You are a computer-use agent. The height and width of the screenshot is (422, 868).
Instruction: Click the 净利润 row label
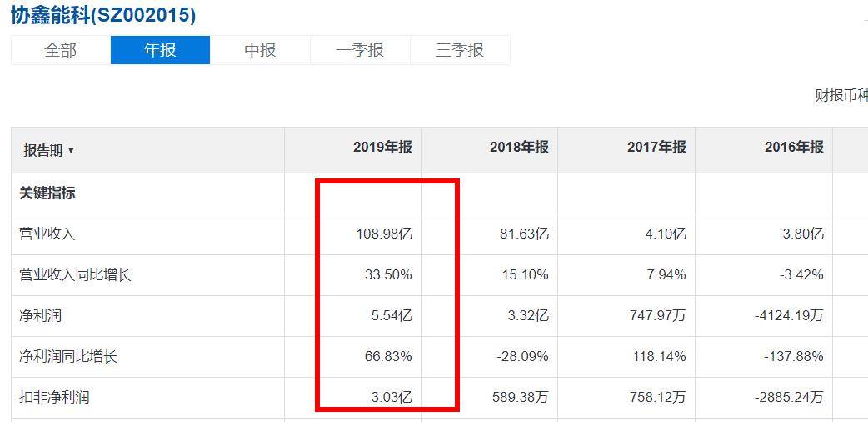[41, 315]
